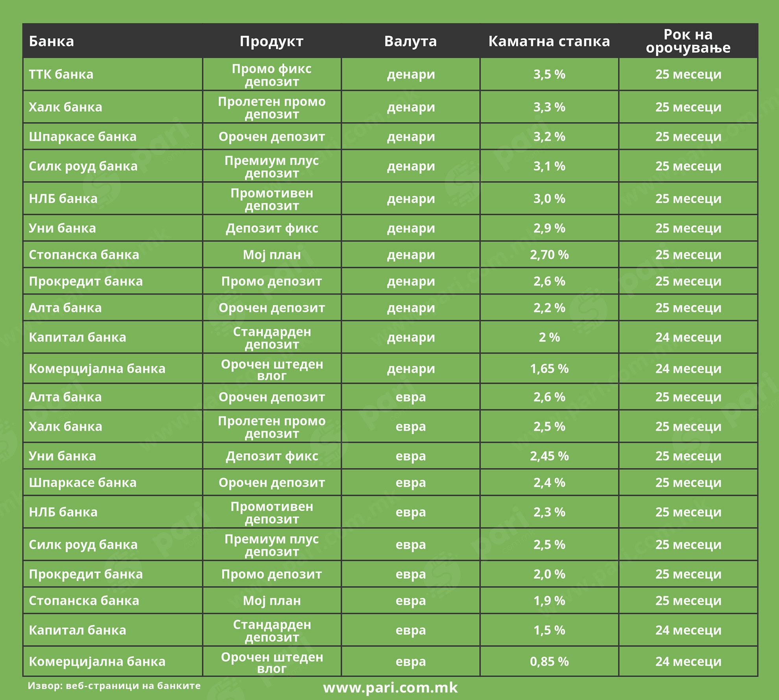Click the 3,3 % interest rate cell
Image resolution: width=779 pixels, height=700 pixels.
click(x=549, y=107)
